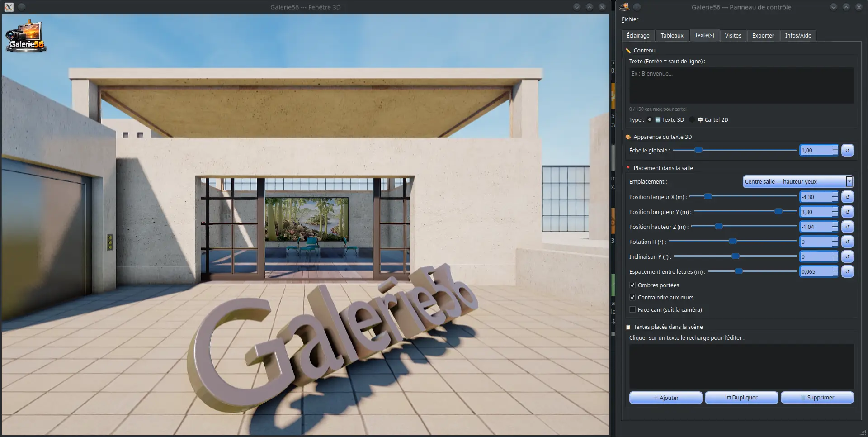Click the pin dot next to the X icon in Fenêtre 3D
The image size is (868, 437).
point(22,7)
